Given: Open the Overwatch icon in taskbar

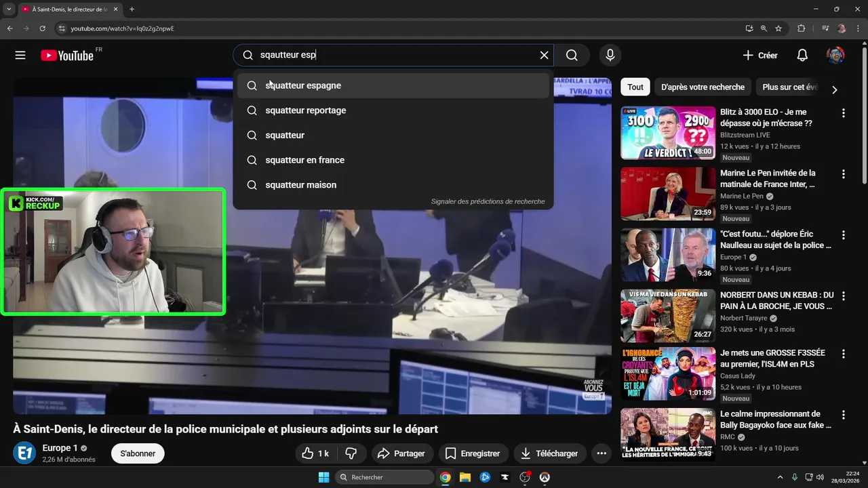Looking at the screenshot, I should click(x=544, y=477).
